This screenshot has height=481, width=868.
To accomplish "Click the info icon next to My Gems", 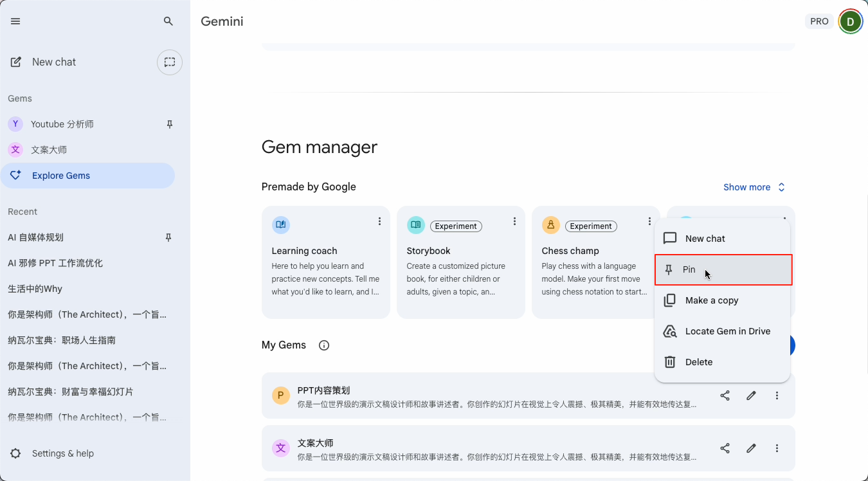I will click(323, 345).
